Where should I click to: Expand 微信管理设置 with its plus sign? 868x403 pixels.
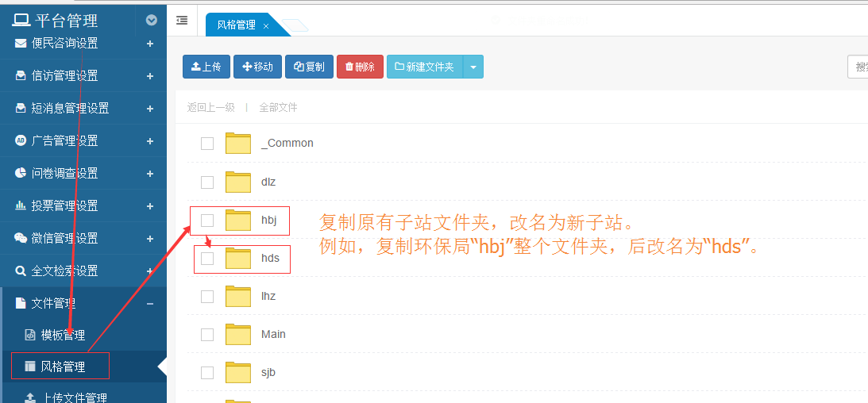(x=150, y=239)
